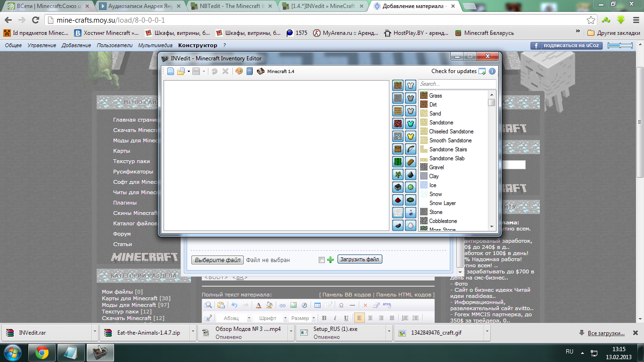
Task: Toggle underline formatting in editor
Action: point(347,318)
